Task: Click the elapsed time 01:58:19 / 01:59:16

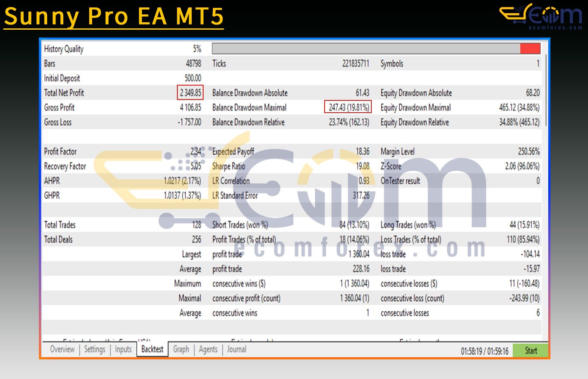Action: click(484, 351)
